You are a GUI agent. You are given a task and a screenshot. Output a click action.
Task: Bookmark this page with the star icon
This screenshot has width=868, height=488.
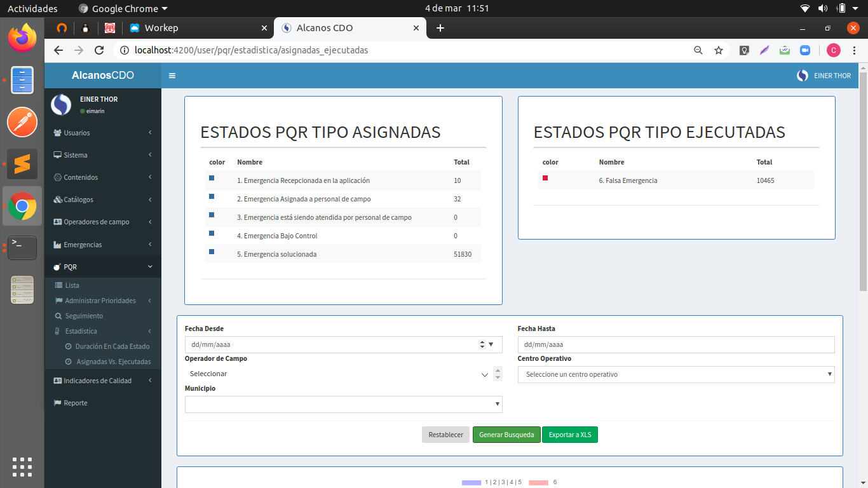coord(719,50)
